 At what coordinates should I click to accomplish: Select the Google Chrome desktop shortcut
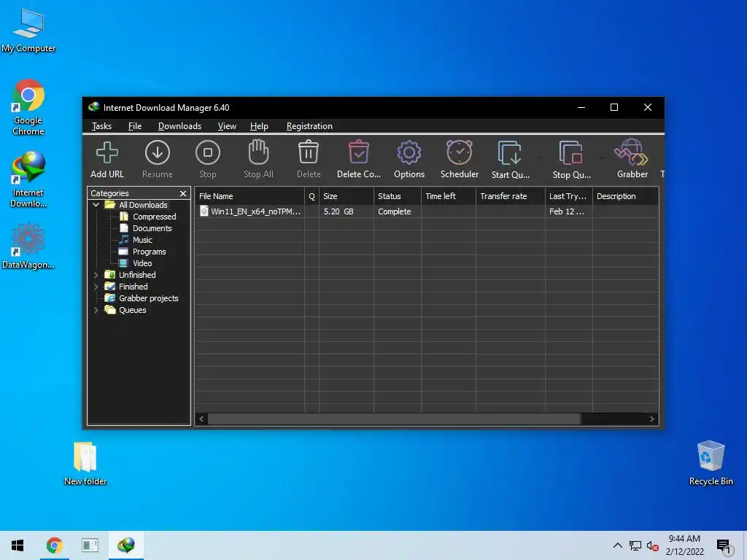tap(28, 108)
